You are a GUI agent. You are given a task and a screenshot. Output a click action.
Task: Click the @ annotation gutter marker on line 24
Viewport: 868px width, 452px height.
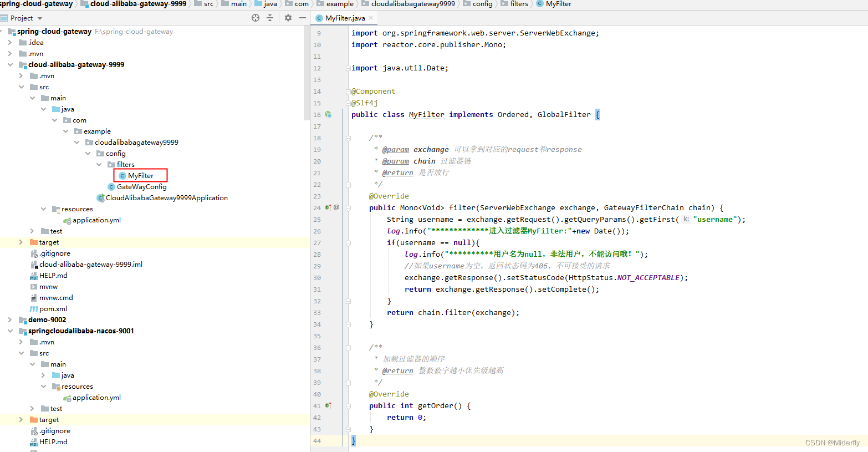[x=336, y=208]
